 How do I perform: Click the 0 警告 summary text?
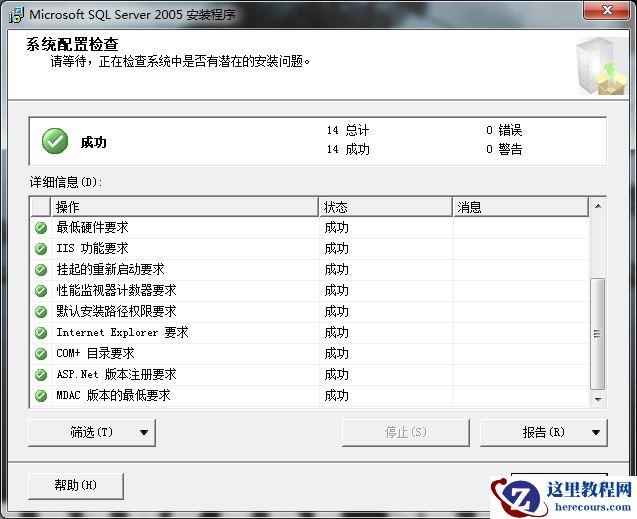coord(504,149)
